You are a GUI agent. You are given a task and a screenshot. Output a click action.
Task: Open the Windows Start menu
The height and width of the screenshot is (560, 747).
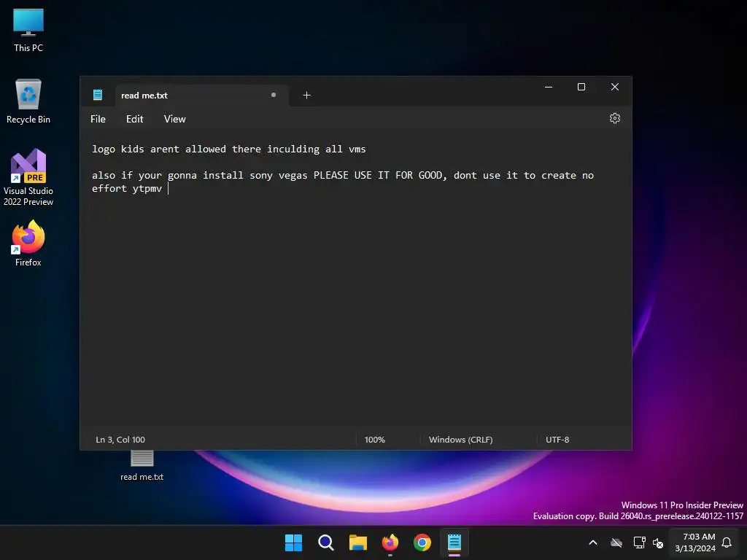tap(293, 542)
